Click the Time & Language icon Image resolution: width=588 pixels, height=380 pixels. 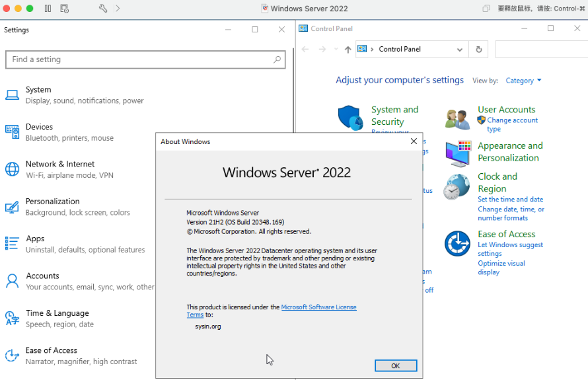pyautogui.click(x=12, y=319)
